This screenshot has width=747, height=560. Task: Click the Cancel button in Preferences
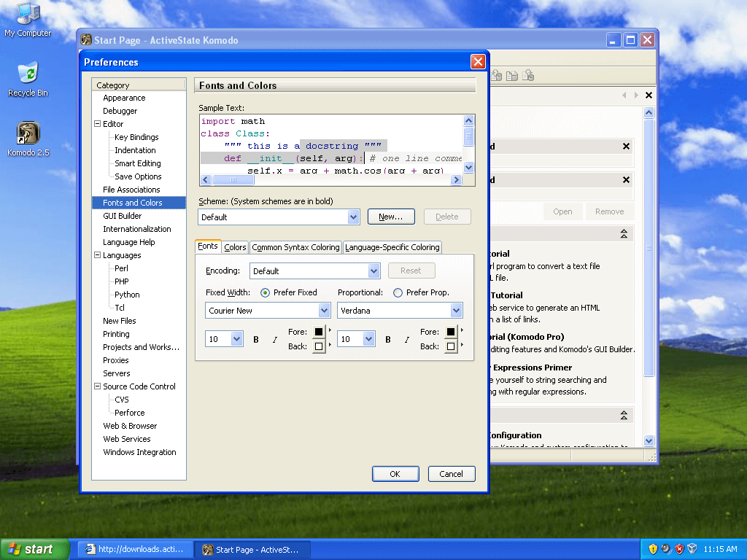[451, 474]
